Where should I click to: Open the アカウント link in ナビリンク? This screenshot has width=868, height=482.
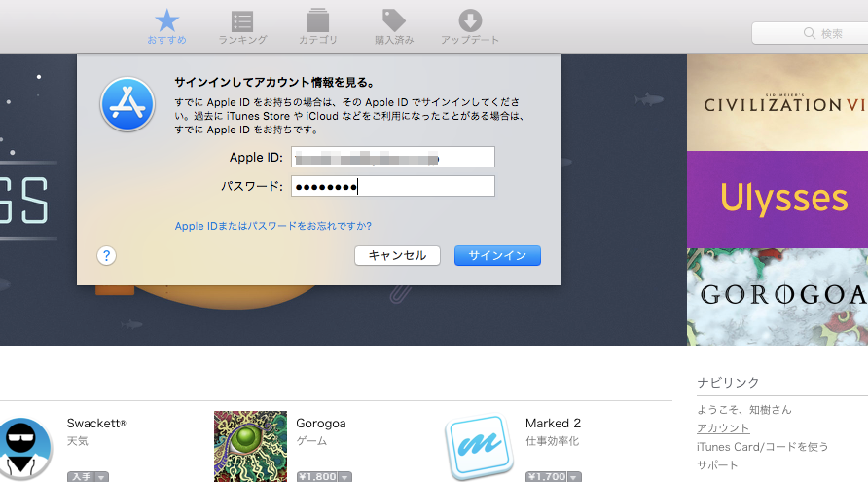coord(723,428)
